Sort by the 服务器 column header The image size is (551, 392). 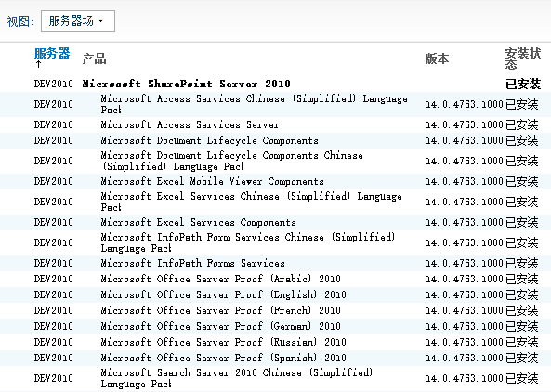coord(52,53)
